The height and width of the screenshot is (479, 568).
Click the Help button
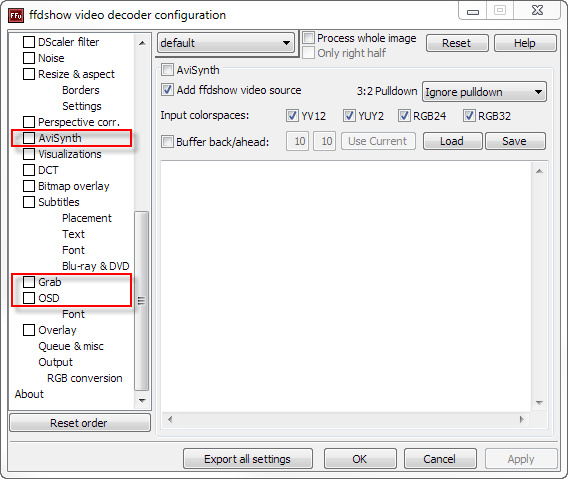point(525,43)
